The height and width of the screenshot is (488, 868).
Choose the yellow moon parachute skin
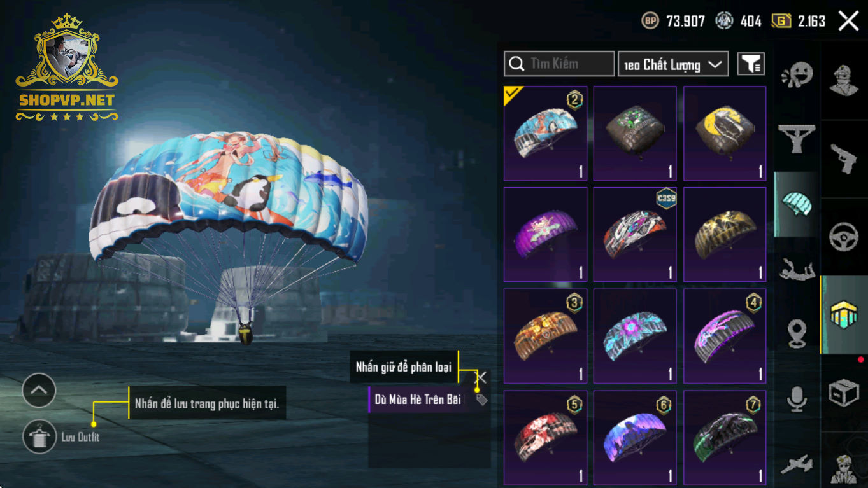pyautogui.click(x=725, y=134)
